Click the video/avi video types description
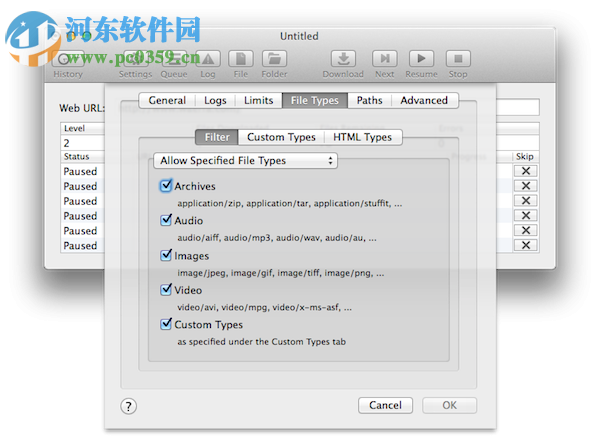The height and width of the screenshot is (437, 600). click(x=264, y=307)
